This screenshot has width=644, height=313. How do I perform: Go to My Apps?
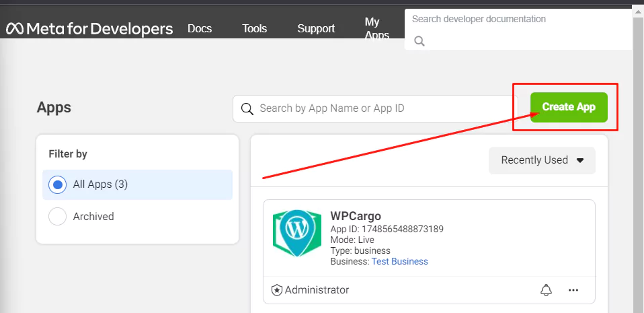[376, 28]
